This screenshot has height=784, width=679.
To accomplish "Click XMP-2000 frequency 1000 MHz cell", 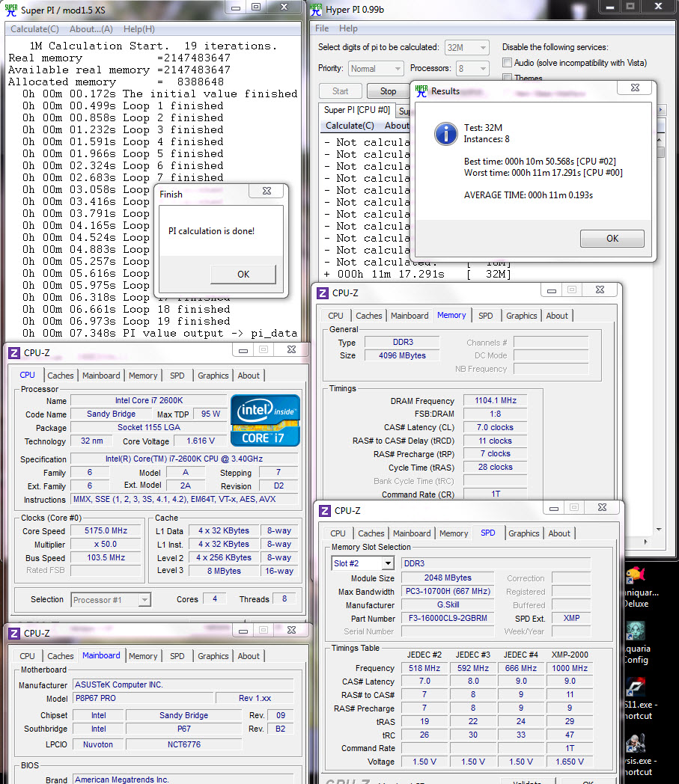I will point(570,668).
